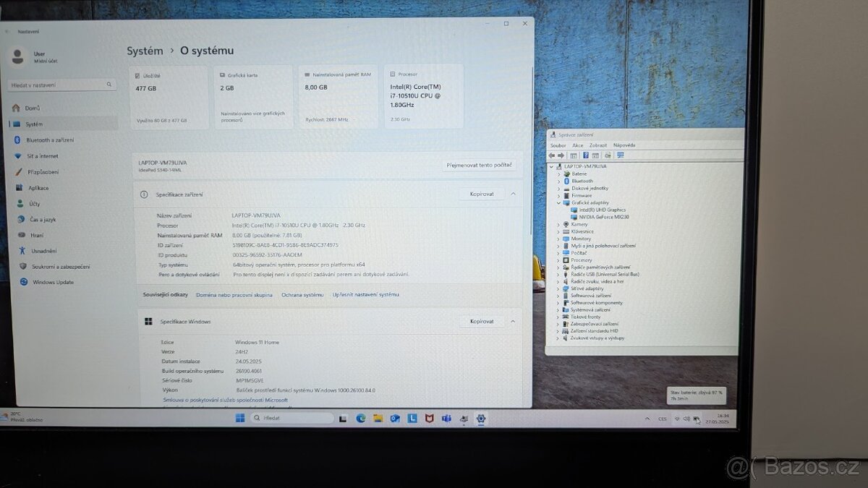Click the Help icon in Device Manager toolbar

[585, 155]
